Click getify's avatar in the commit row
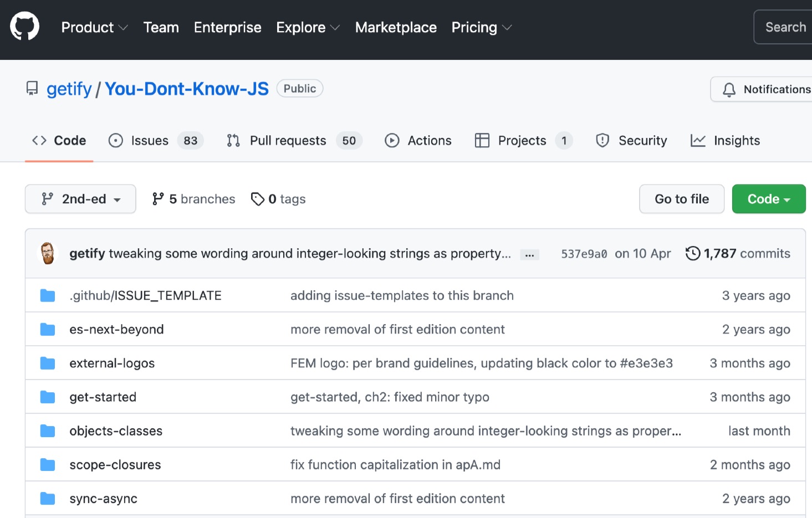This screenshot has width=812, height=518. pyautogui.click(x=48, y=254)
